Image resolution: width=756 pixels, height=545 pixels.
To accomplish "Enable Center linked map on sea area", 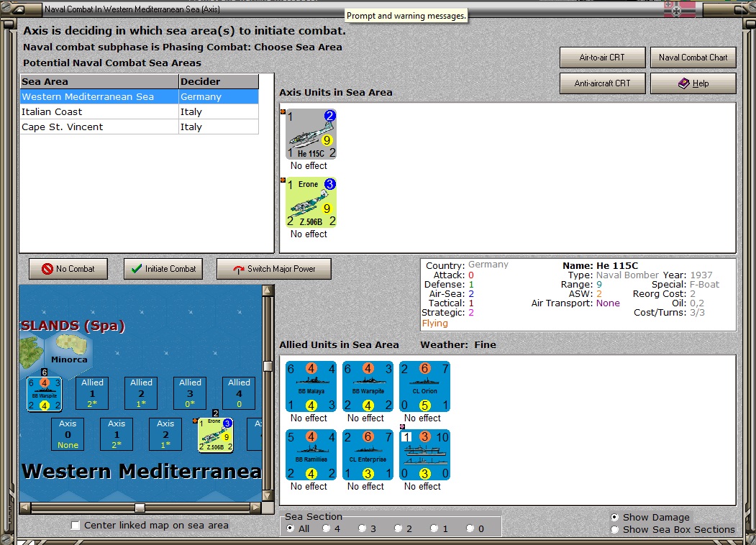I will click(150, 526).
